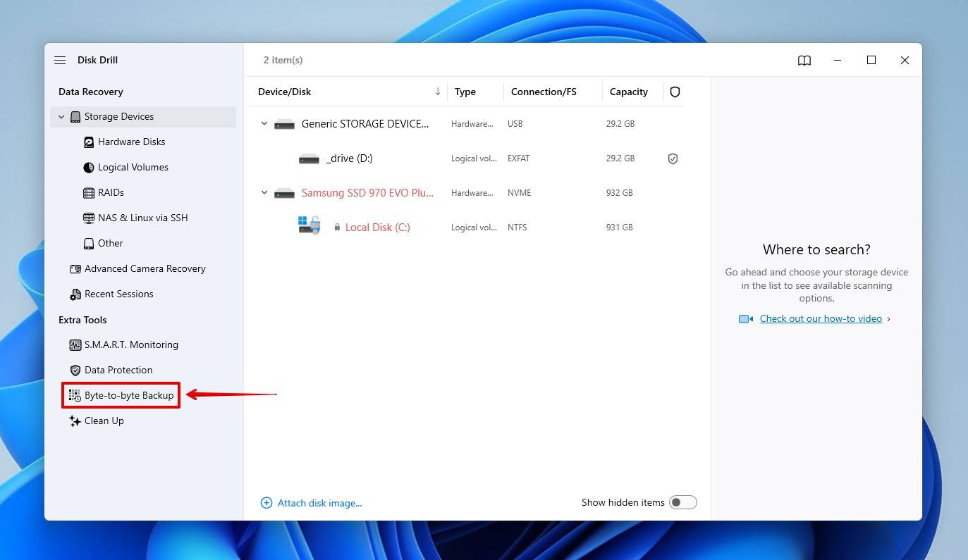
Task: Open Clean Up tool
Action: (104, 421)
